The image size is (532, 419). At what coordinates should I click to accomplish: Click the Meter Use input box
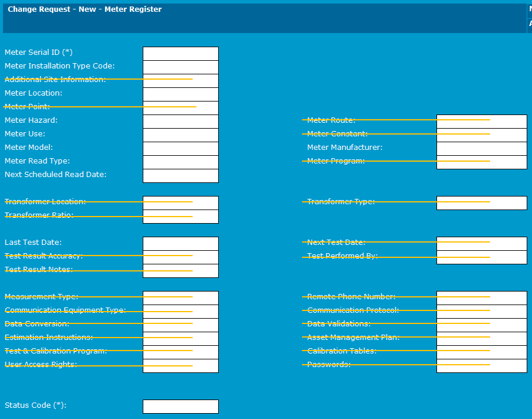click(x=180, y=135)
